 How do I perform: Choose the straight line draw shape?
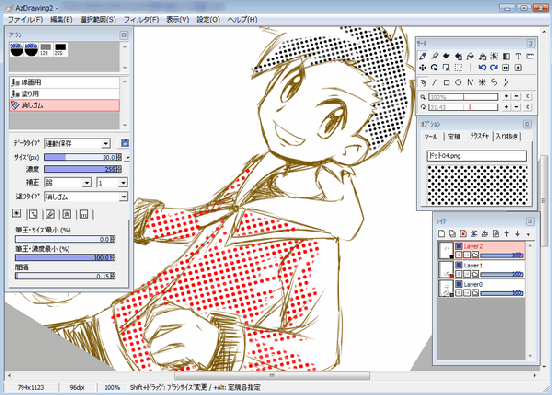[434, 82]
